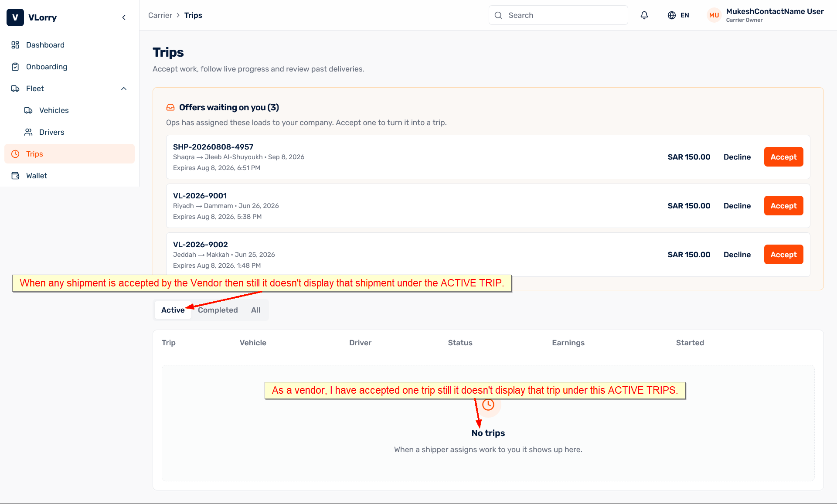Accept offer VL-2026-9002
The width and height of the screenshot is (837, 504).
(783, 255)
